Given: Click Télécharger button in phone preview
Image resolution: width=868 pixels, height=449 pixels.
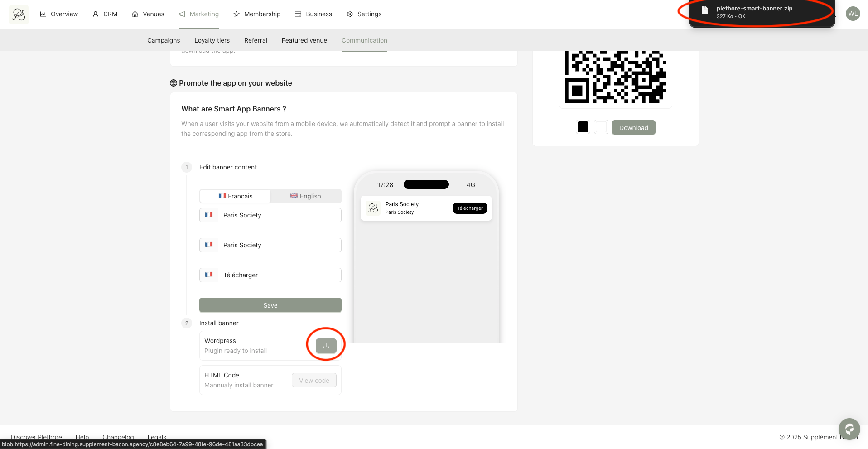Looking at the screenshot, I should (x=470, y=208).
